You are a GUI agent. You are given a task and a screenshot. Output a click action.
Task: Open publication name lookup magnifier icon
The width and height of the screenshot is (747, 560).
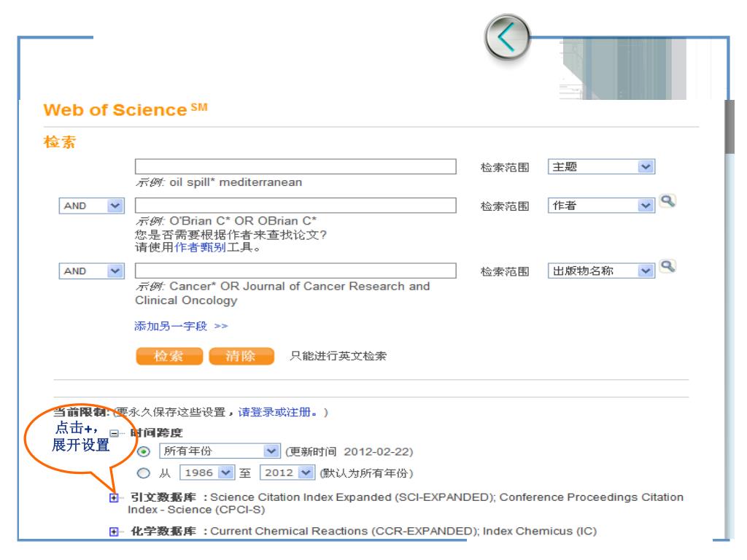click(667, 266)
